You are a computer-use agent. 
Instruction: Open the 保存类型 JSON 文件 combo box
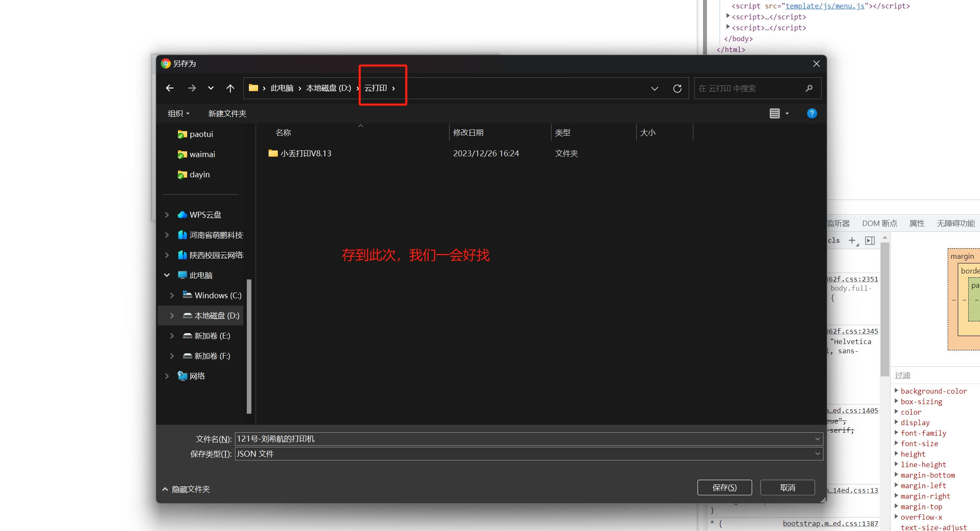point(529,454)
